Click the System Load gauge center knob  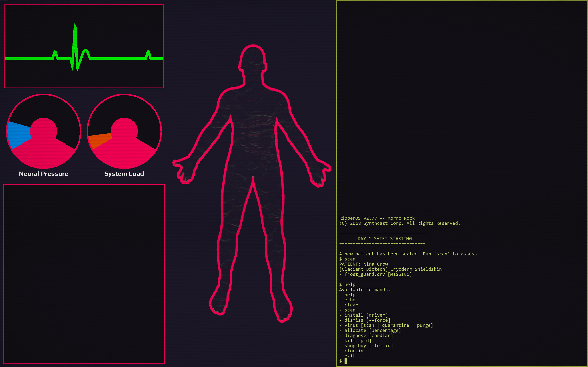click(124, 131)
